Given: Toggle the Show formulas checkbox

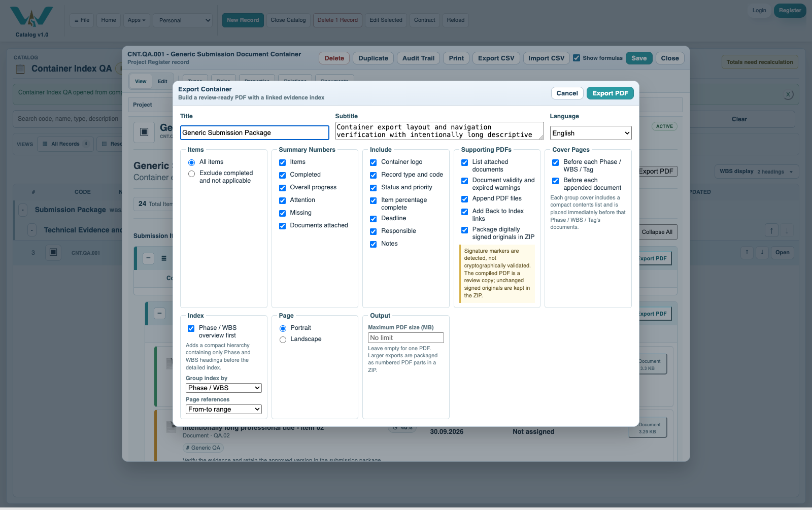Looking at the screenshot, I should (x=577, y=58).
